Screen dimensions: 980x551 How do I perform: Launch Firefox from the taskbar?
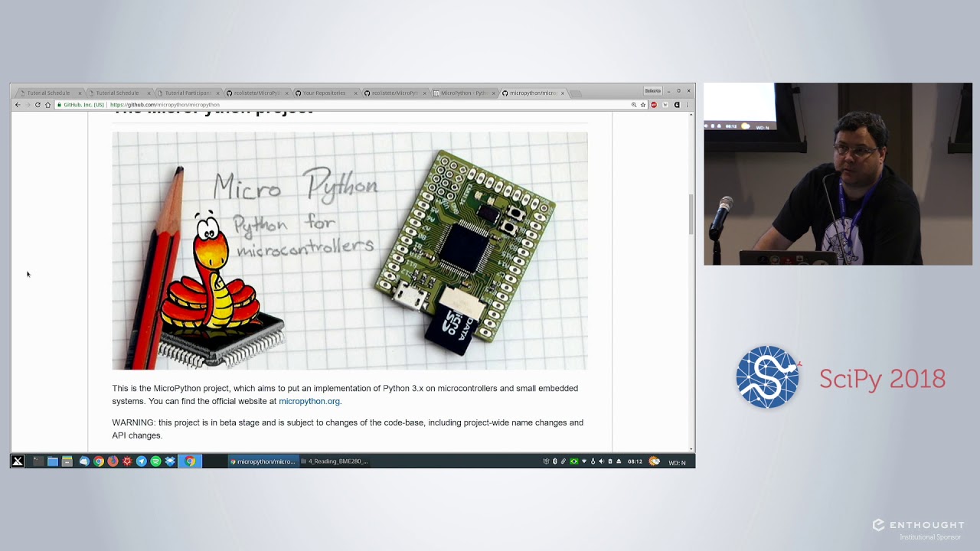point(113,461)
